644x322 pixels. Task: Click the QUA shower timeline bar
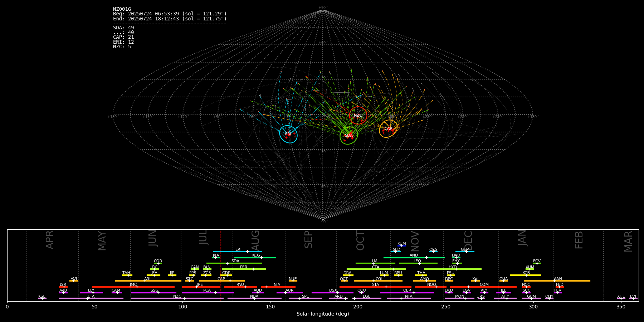point(503,281)
